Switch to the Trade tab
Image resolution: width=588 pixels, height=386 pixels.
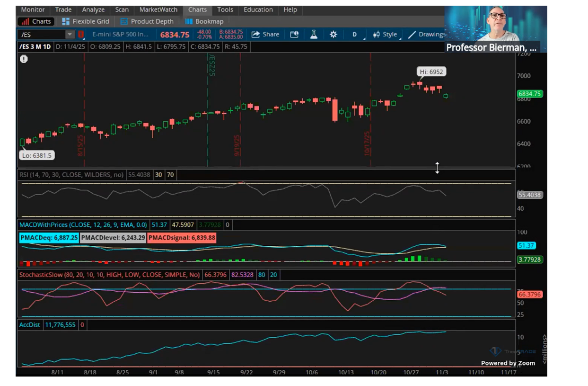coord(63,9)
